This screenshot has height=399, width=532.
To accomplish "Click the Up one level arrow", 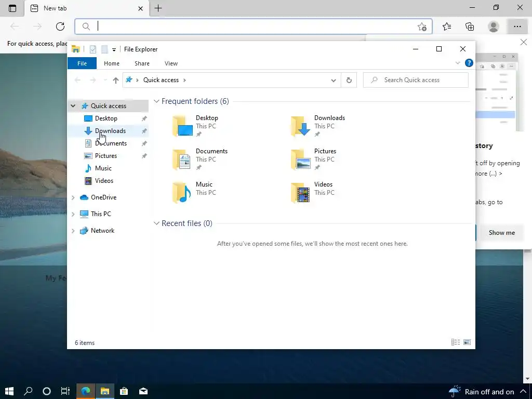I will (116, 80).
